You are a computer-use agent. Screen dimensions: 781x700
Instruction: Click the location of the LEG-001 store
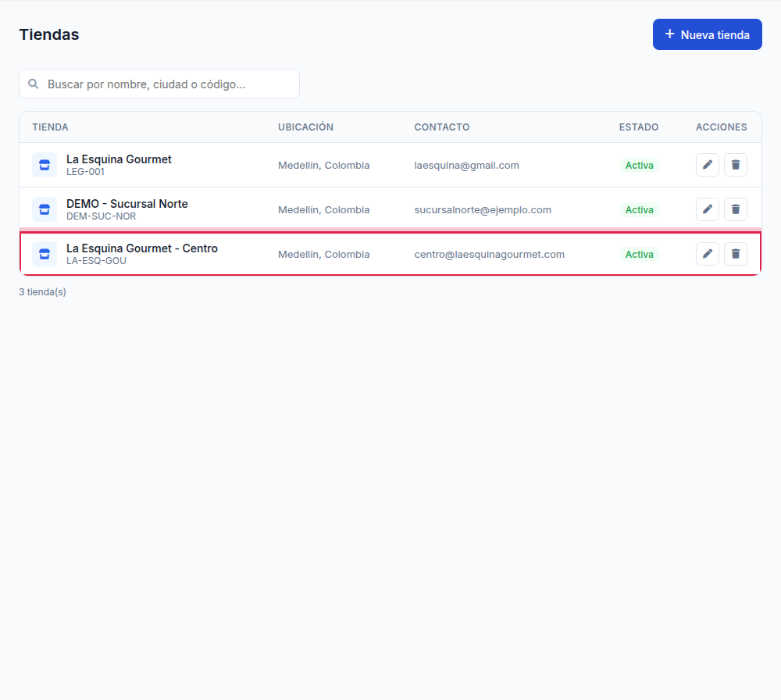tap(324, 166)
